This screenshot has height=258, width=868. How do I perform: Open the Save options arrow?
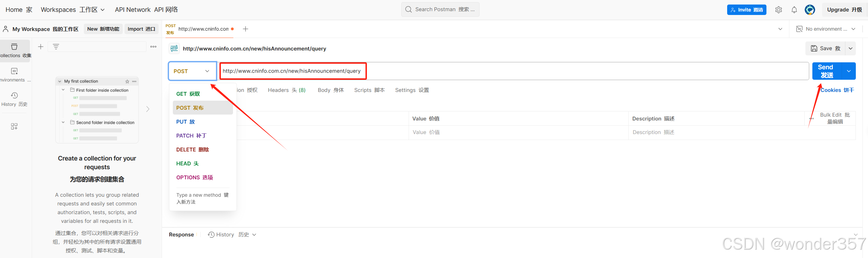[851, 48]
